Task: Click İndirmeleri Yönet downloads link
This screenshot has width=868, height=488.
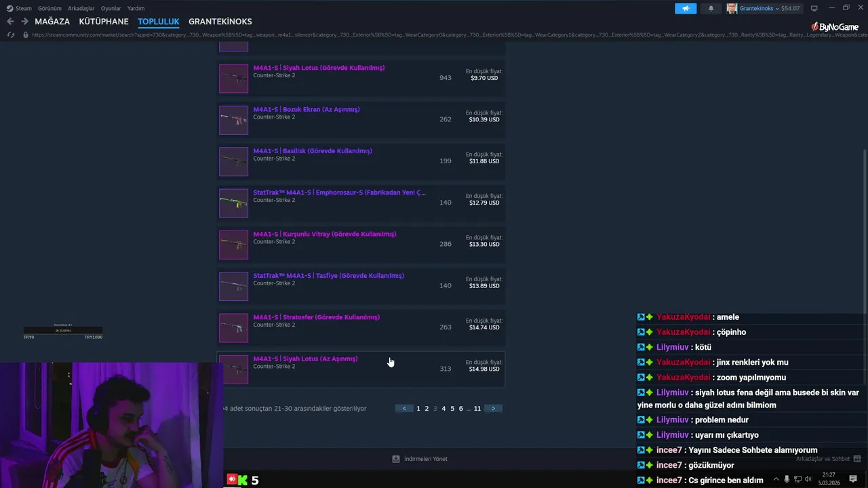Action: click(426, 459)
